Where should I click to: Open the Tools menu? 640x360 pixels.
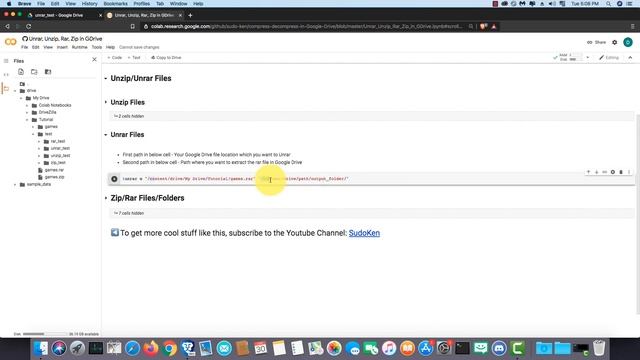coord(97,47)
